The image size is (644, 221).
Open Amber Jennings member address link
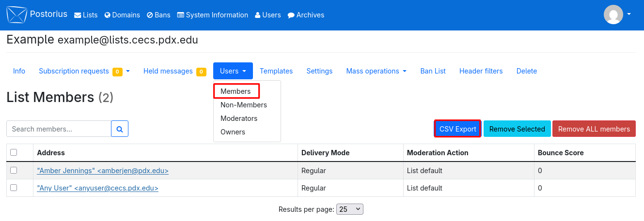(103, 171)
